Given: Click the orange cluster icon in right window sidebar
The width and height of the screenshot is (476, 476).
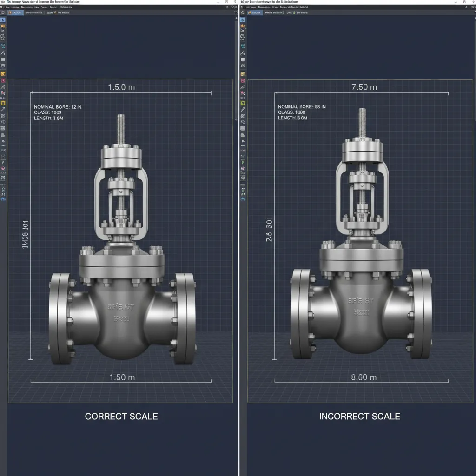Looking at the screenshot, I should tap(243, 26).
